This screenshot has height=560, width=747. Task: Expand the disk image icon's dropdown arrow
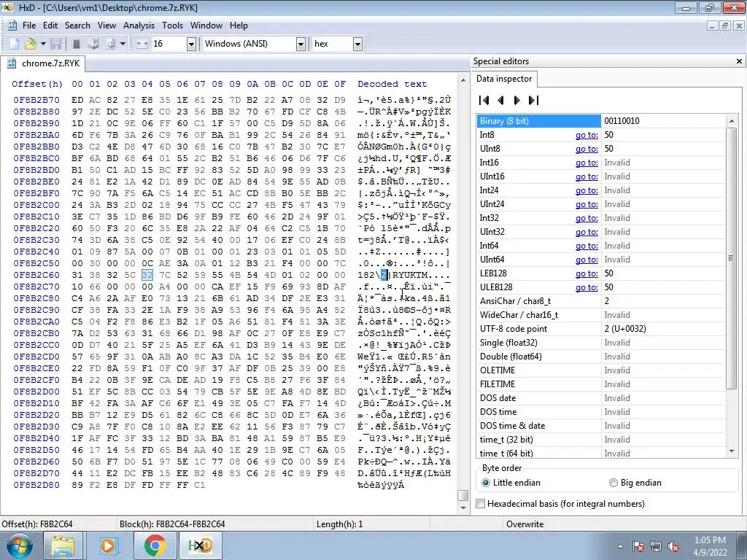(x=123, y=44)
